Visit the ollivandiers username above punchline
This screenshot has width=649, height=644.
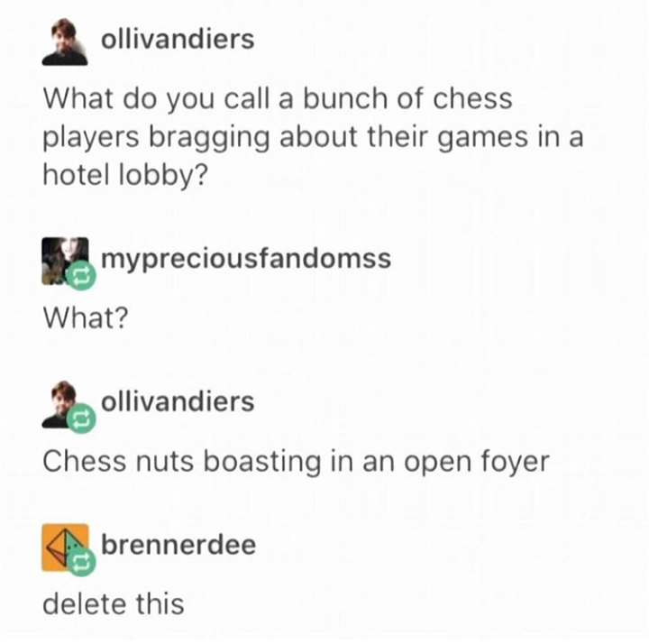(x=178, y=401)
